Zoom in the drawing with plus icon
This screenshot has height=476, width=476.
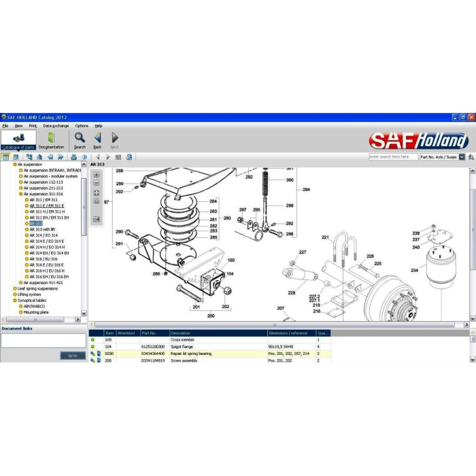(x=97, y=175)
